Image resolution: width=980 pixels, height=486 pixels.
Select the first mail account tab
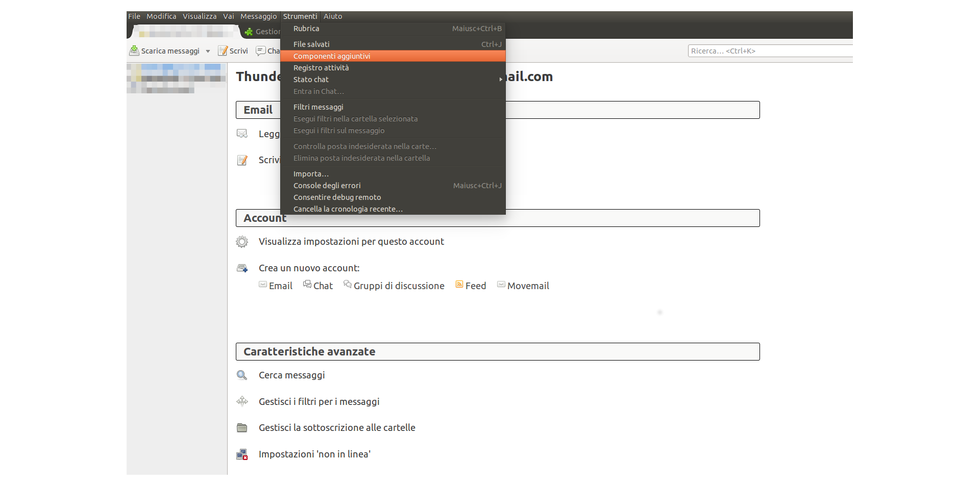(x=186, y=32)
